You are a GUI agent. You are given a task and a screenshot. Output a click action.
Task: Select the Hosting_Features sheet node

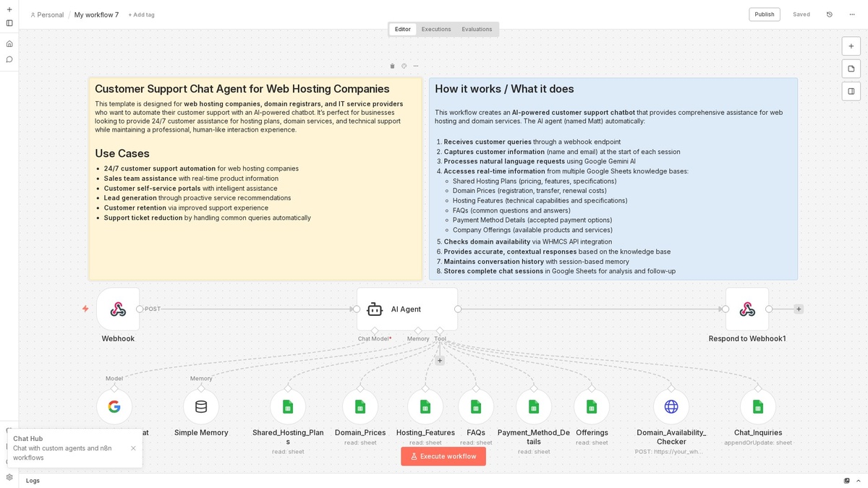pyautogui.click(x=425, y=406)
